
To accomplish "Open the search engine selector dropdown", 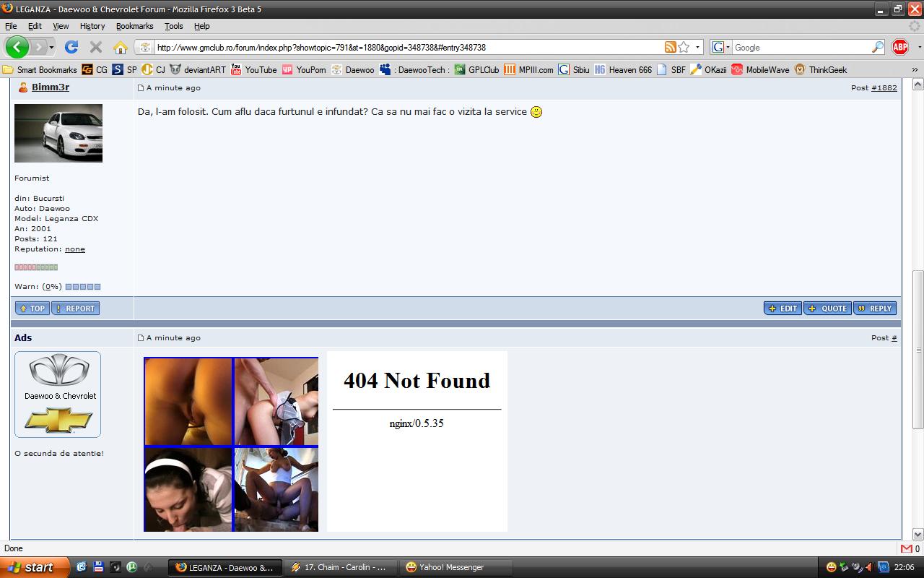I will coord(720,47).
